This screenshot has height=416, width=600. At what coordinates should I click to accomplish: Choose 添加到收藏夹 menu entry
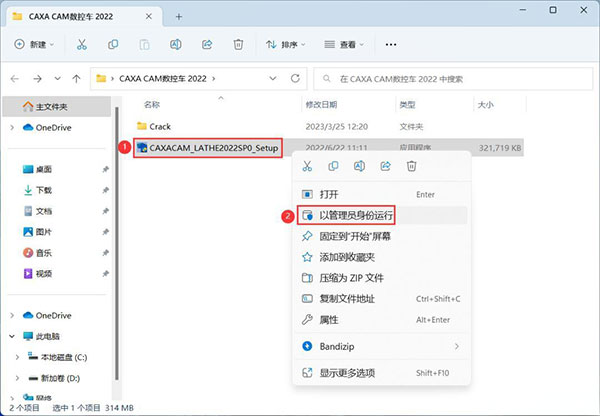382,257
